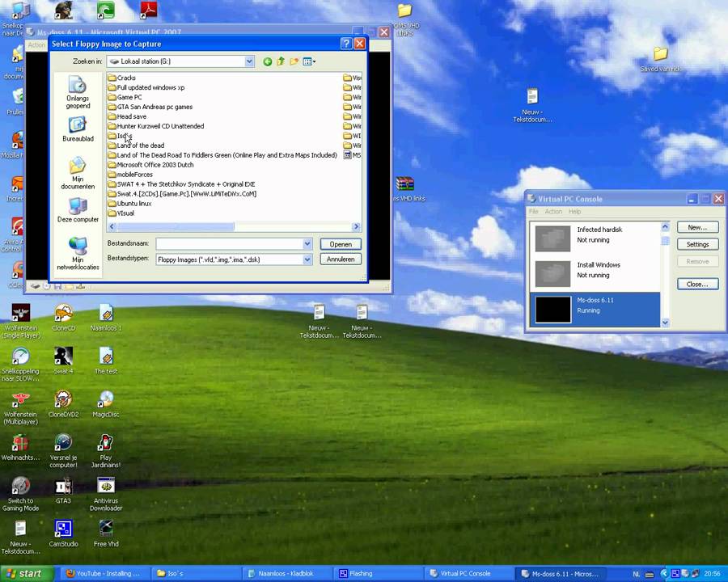Open Help menu in Virtual PC Console

[x=575, y=212]
